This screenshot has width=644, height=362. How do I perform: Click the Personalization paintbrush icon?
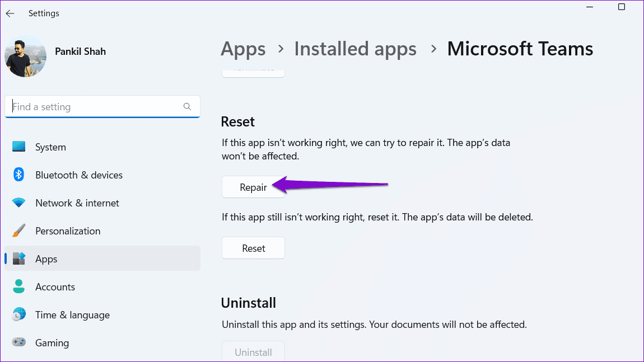click(x=19, y=231)
